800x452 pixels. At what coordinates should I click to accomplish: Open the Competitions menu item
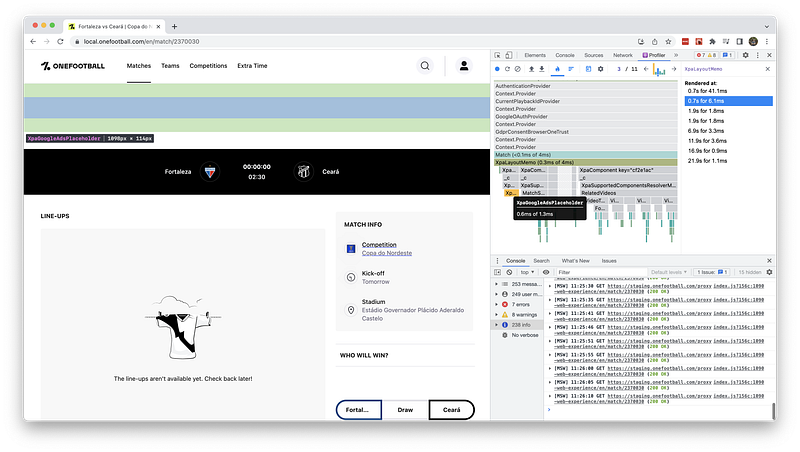tap(208, 66)
